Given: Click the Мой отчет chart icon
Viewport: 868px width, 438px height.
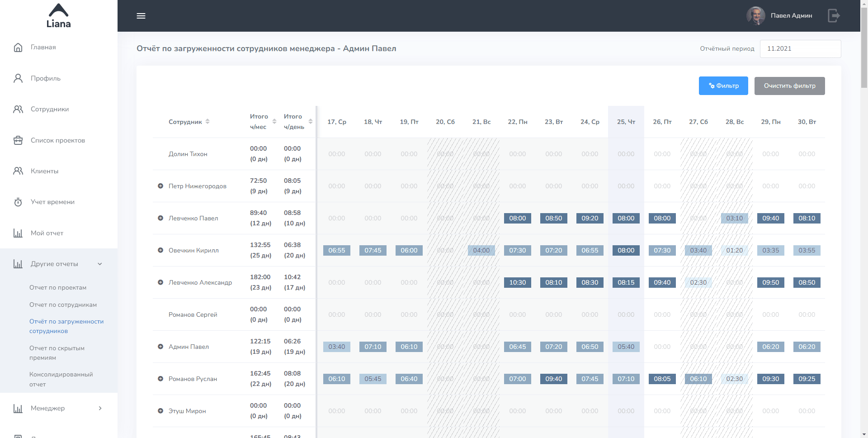Looking at the screenshot, I should click(18, 233).
